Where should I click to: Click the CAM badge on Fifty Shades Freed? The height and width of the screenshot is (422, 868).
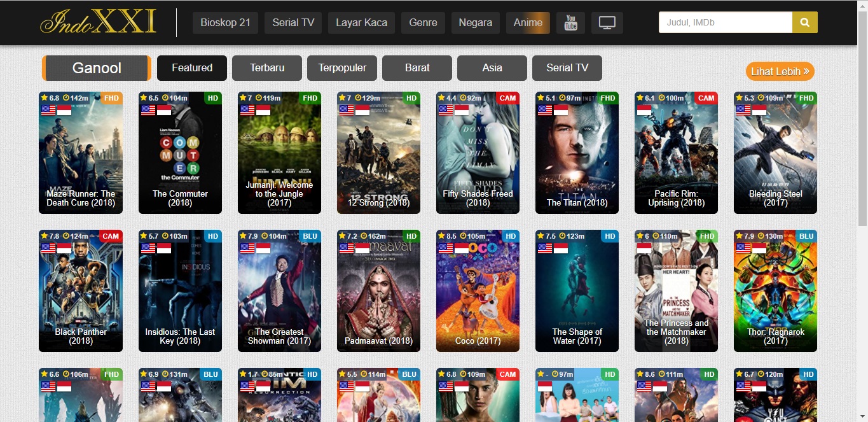pyautogui.click(x=507, y=98)
